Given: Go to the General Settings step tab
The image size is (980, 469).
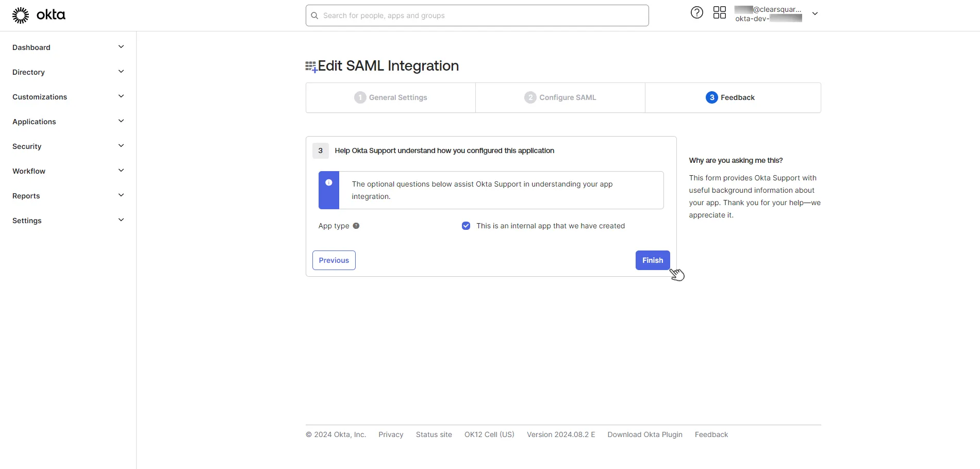Looking at the screenshot, I should (391, 97).
